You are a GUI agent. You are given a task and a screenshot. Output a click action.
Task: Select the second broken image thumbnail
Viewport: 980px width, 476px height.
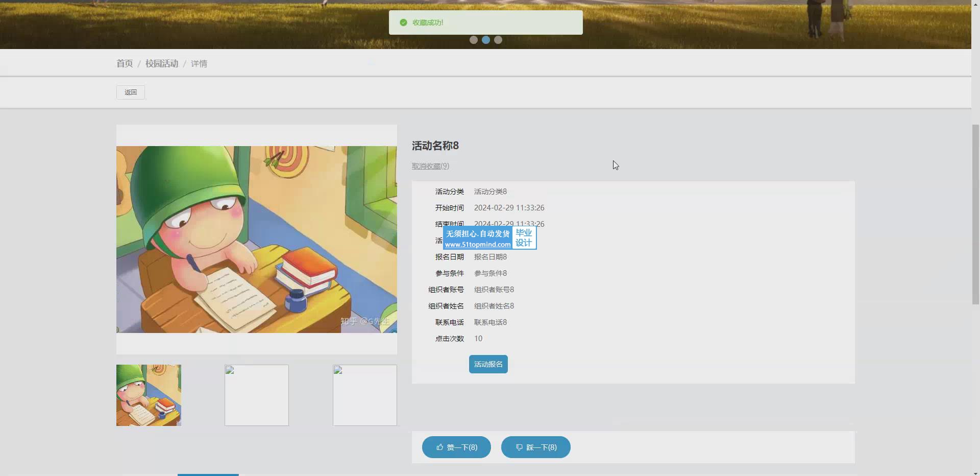point(257,395)
